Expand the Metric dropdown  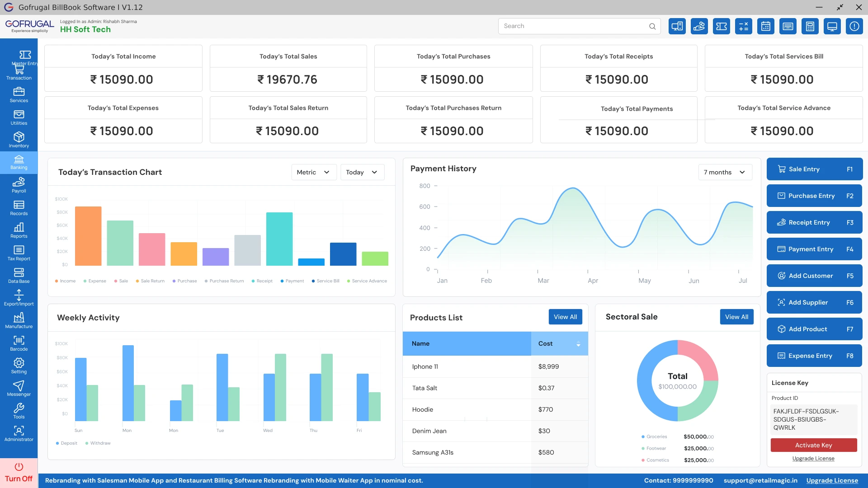[x=314, y=172]
